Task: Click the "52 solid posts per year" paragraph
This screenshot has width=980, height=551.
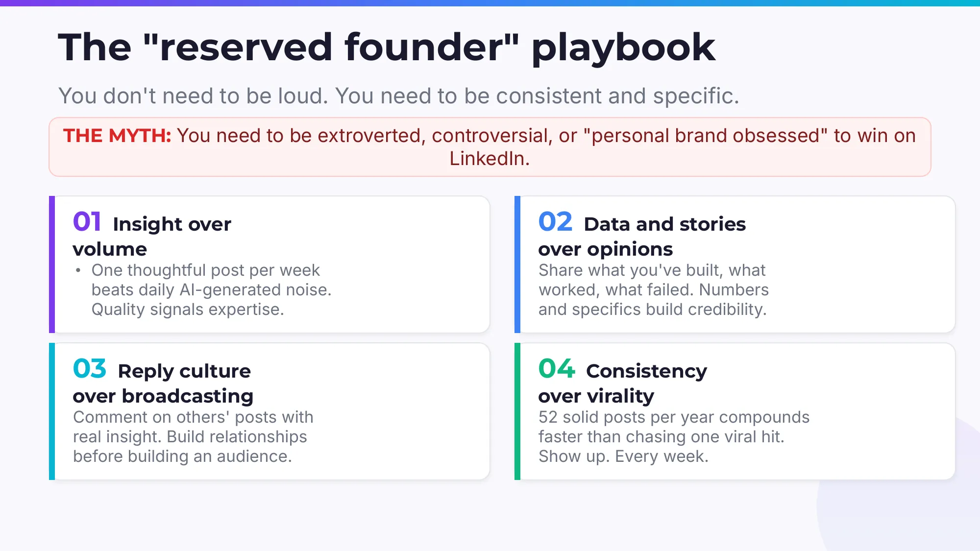Action: click(x=674, y=437)
